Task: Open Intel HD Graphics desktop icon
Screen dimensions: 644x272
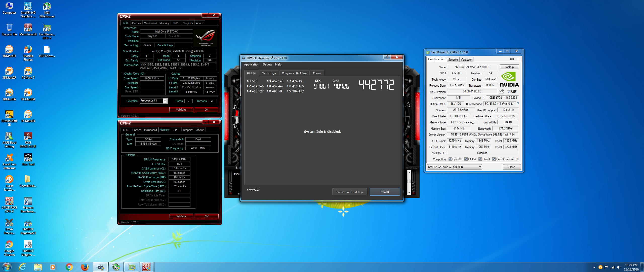Action: coord(28,10)
